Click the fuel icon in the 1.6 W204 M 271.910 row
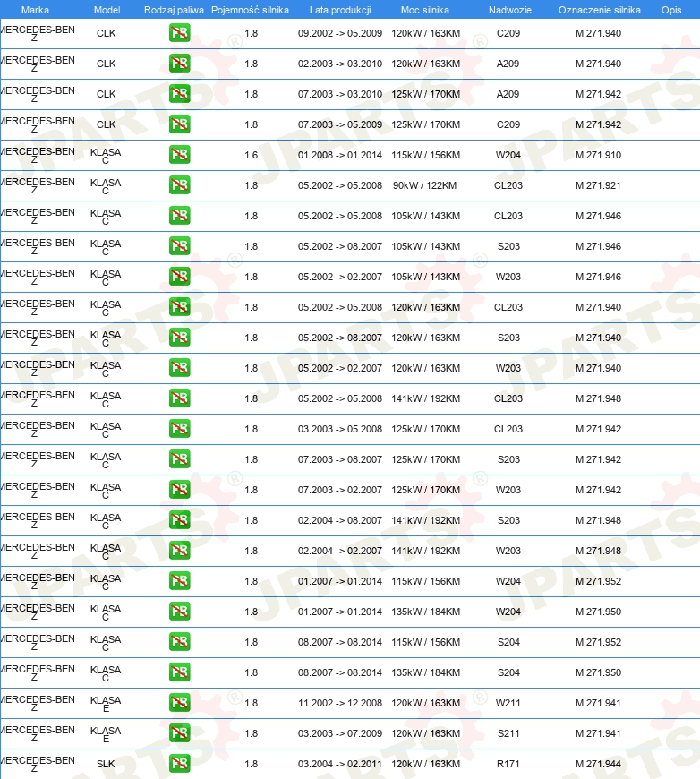The width and height of the screenshot is (700, 779). [x=179, y=155]
